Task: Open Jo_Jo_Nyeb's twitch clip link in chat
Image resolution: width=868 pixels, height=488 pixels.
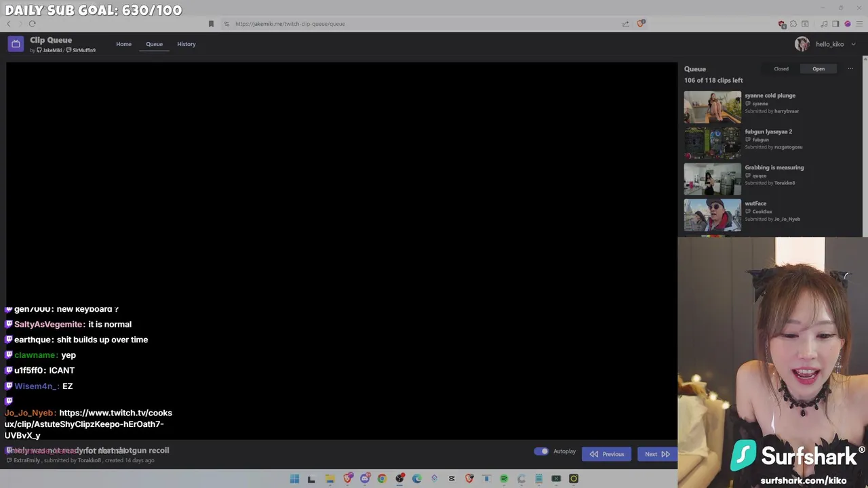Action: pos(88,424)
